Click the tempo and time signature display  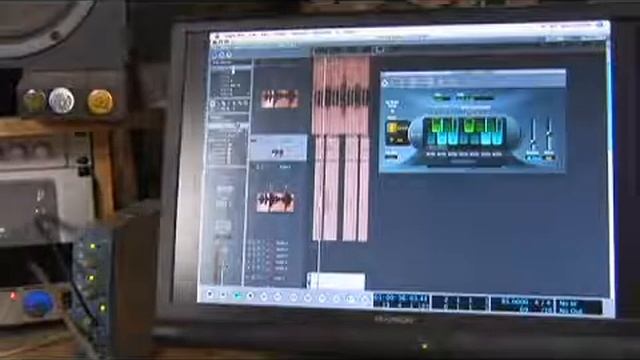[x=522, y=305]
